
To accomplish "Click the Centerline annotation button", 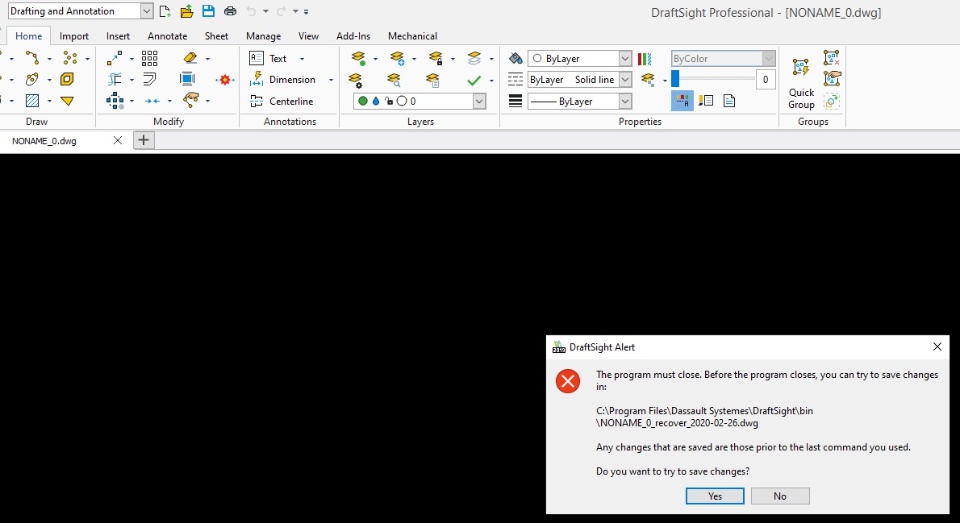I will [282, 101].
